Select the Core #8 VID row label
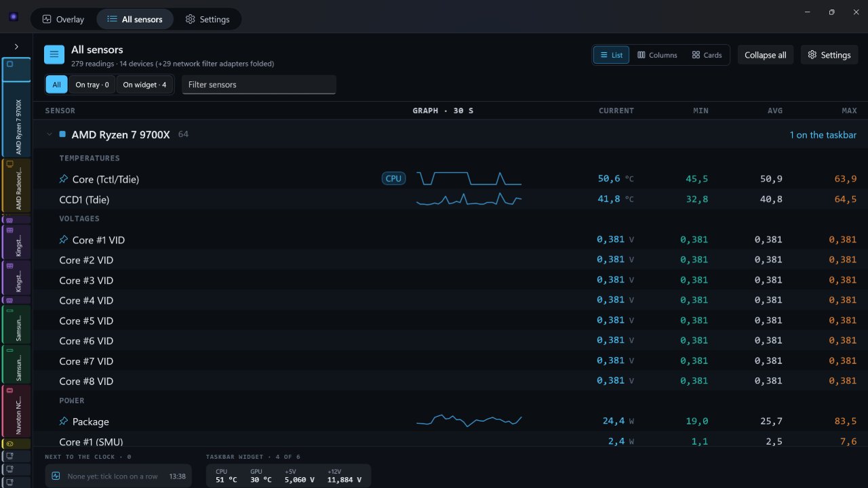 point(86,382)
